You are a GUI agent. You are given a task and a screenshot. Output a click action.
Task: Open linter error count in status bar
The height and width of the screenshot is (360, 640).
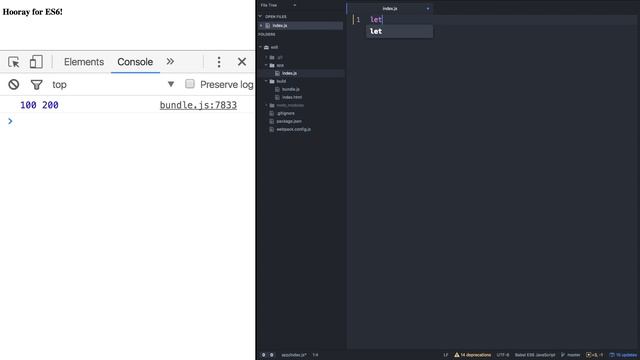[268, 355]
